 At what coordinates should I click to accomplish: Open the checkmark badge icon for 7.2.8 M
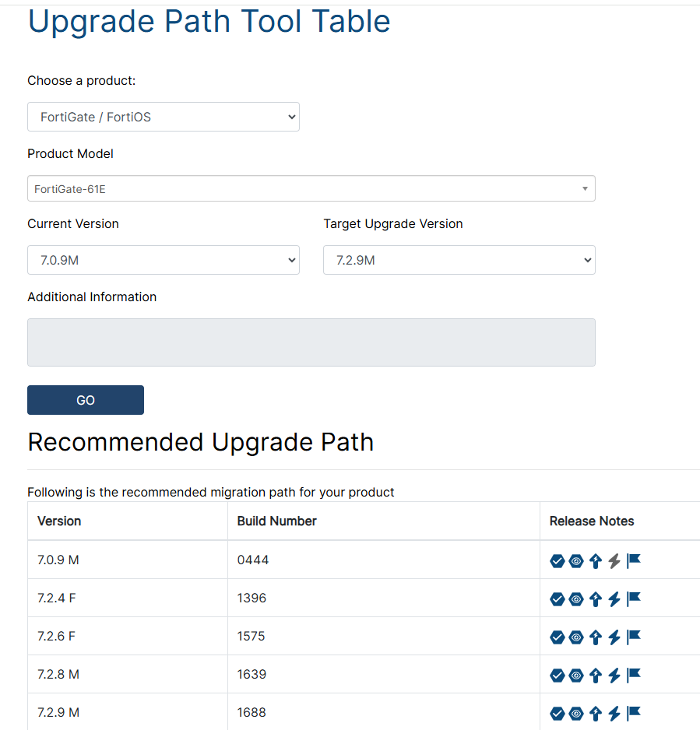557,676
